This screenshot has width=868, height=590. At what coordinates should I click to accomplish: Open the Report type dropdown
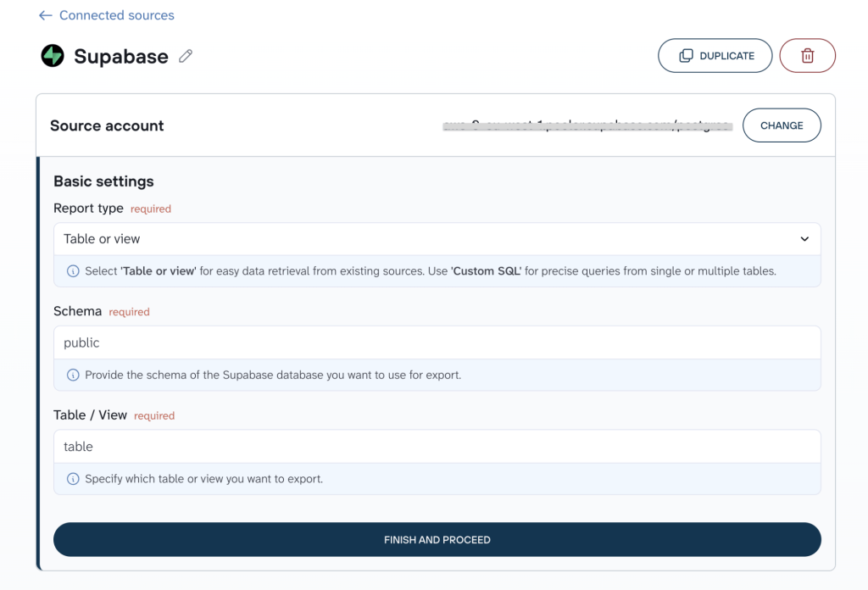point(437,239)
